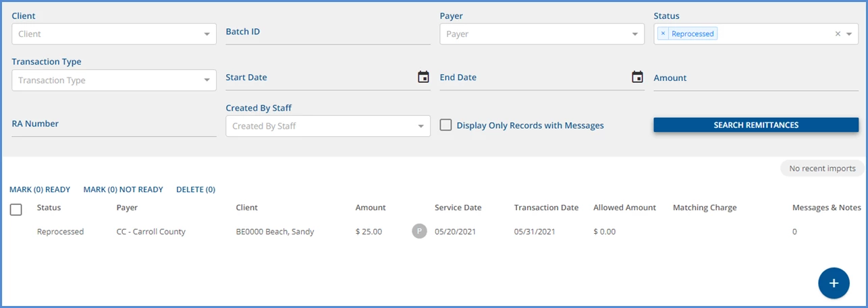Open the Start Date calendar picker
The image size is (868, 308).
click(423, 77)
